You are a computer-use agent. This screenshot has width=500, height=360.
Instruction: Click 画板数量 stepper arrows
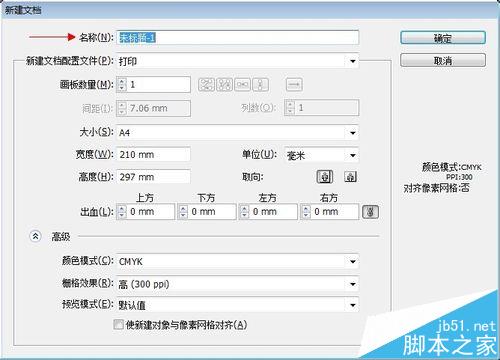(122, 85)
